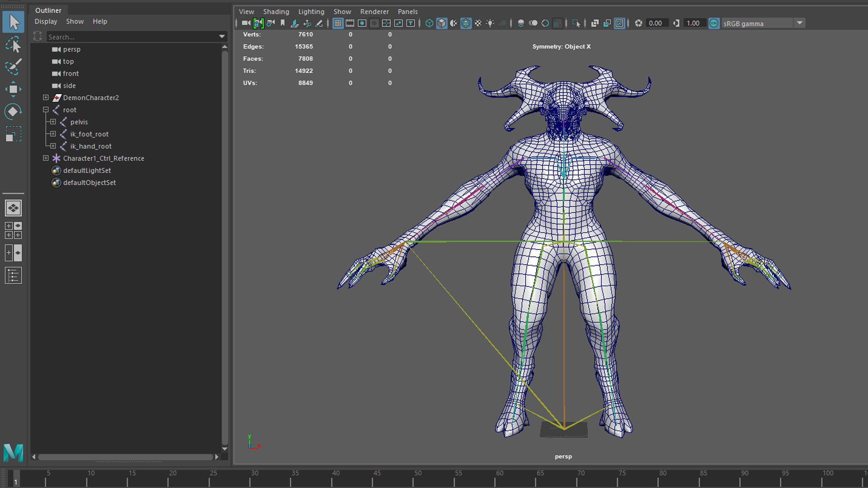Click the Bookmarks icon
The height and width of the screenshot is (488, 868).
(283, 23)
